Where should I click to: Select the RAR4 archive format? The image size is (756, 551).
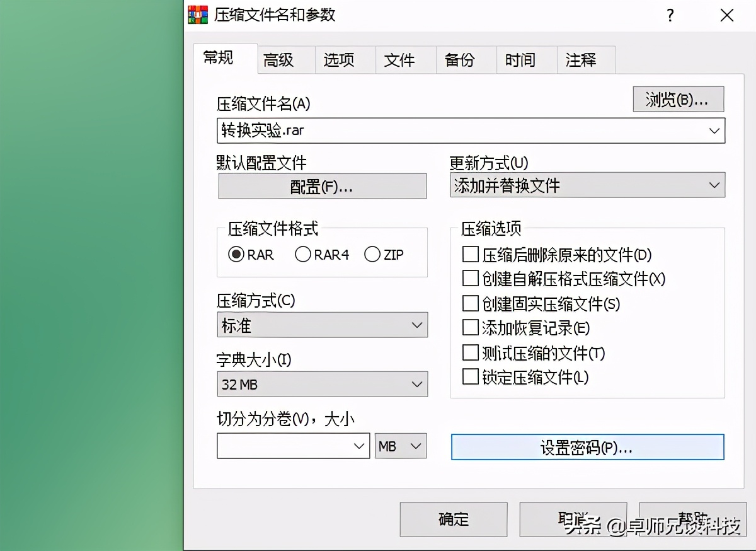click(303, 254)
